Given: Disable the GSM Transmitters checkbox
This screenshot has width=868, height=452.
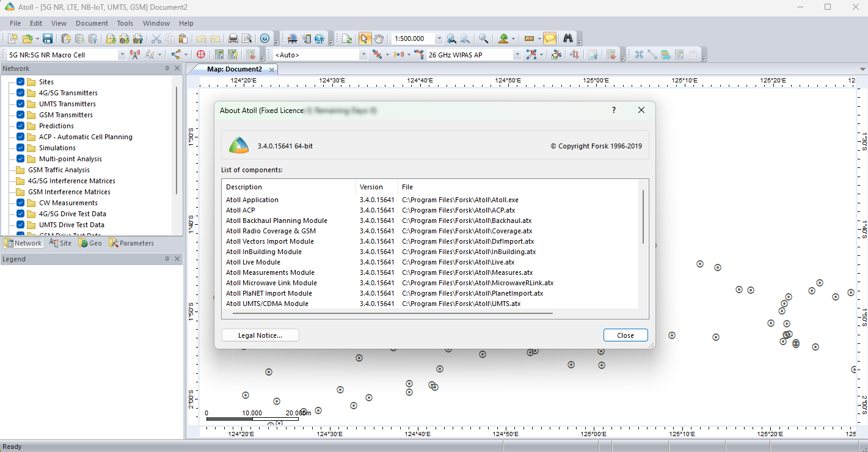Looking at the screenshot, I should click(x=21, y=115).
